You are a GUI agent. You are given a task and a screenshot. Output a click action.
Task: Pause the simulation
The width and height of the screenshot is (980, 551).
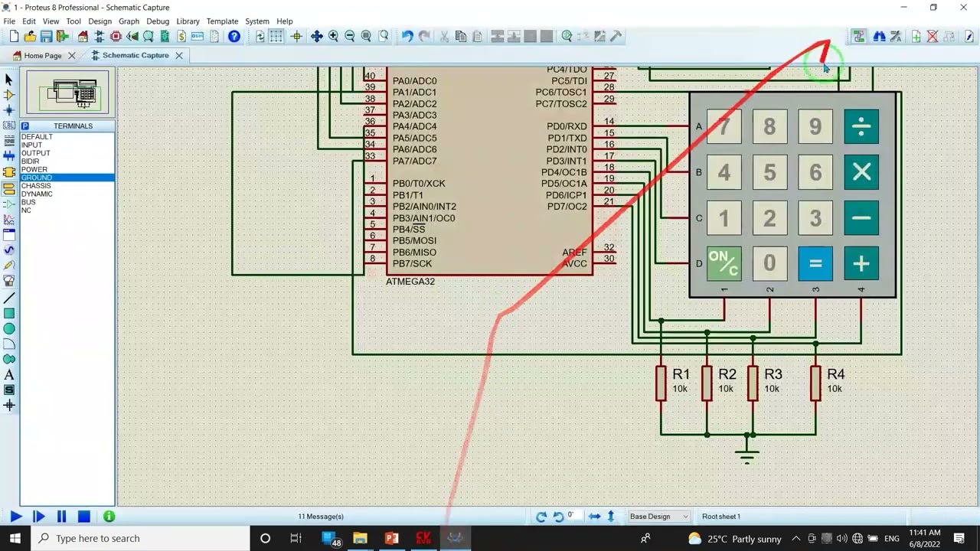coord(61,517)
